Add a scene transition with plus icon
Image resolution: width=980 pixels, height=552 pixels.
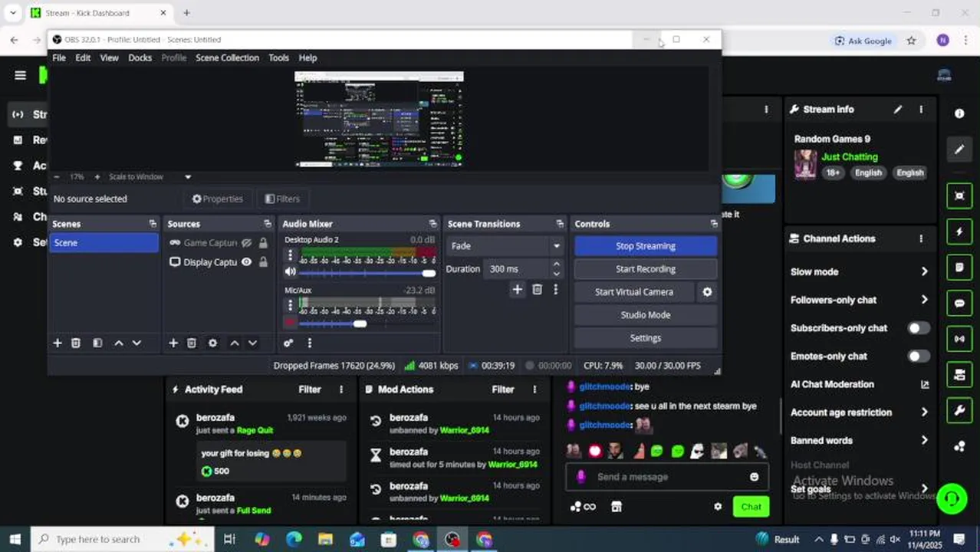517,289
